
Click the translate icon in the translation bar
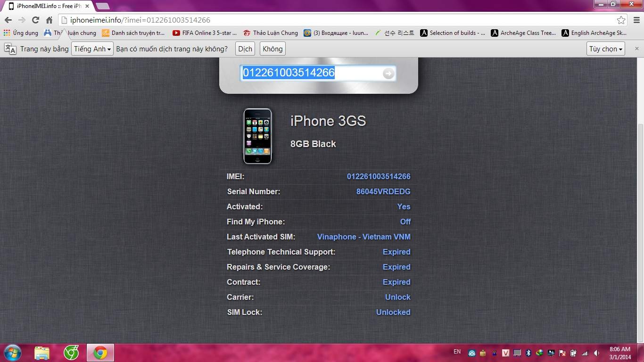10,49
